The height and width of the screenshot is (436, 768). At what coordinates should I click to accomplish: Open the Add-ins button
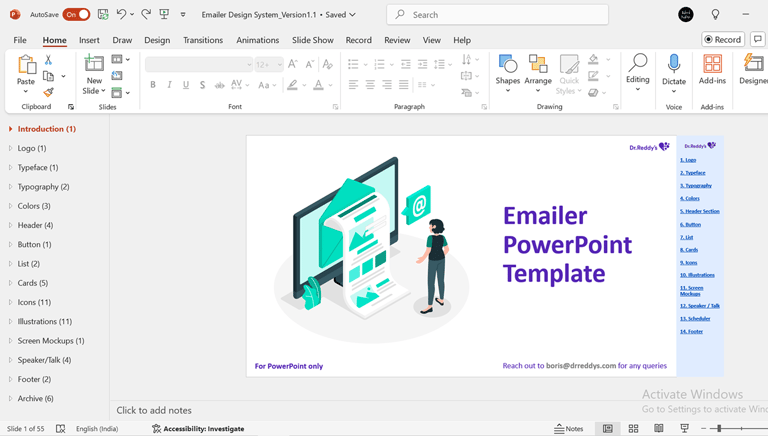pyautogui.click(x=712, y=70)
